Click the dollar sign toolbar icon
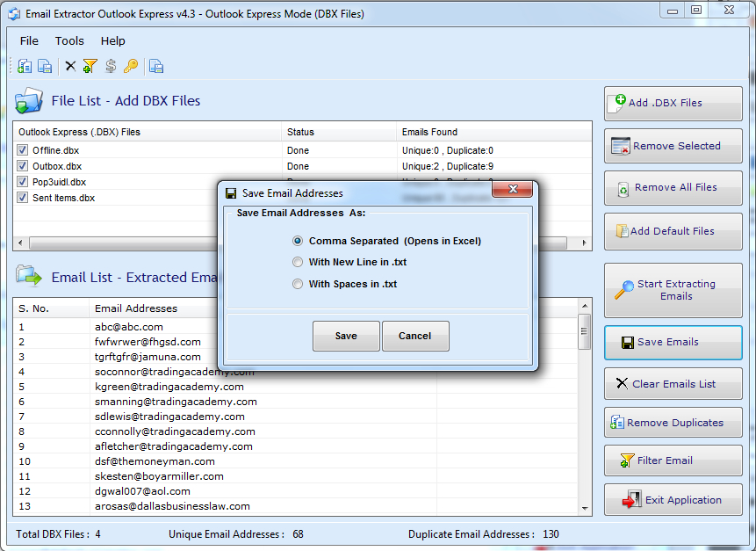This screenshot has width=756, height=551. (x=111, y=66)
